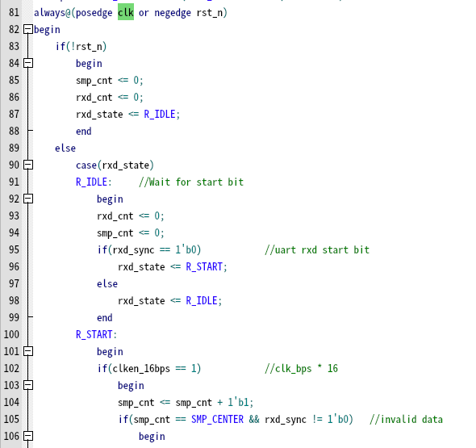
Task: Click the 'end' keyword on line 99
Action: pos(105,318)
